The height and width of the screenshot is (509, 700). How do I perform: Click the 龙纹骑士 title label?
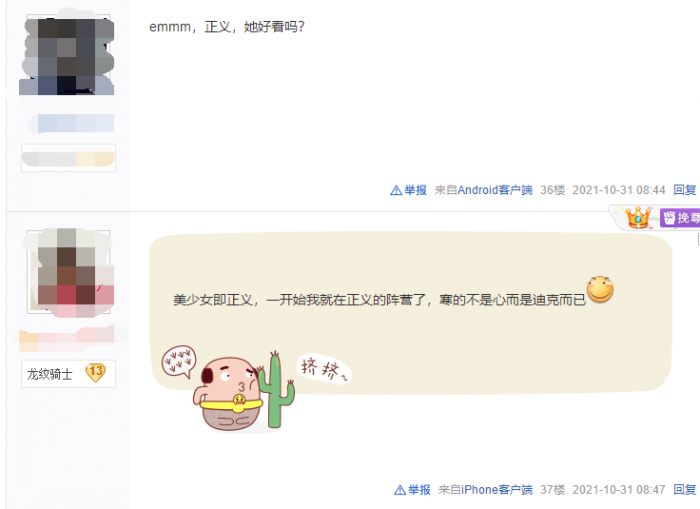pyautogui.click(x=50, y=374)
